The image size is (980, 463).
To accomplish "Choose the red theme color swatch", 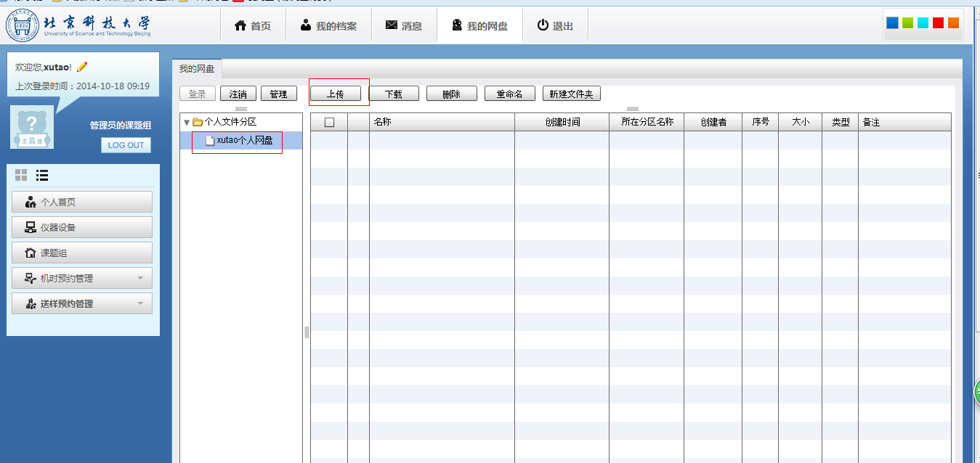I will click(x=938, y=22).
